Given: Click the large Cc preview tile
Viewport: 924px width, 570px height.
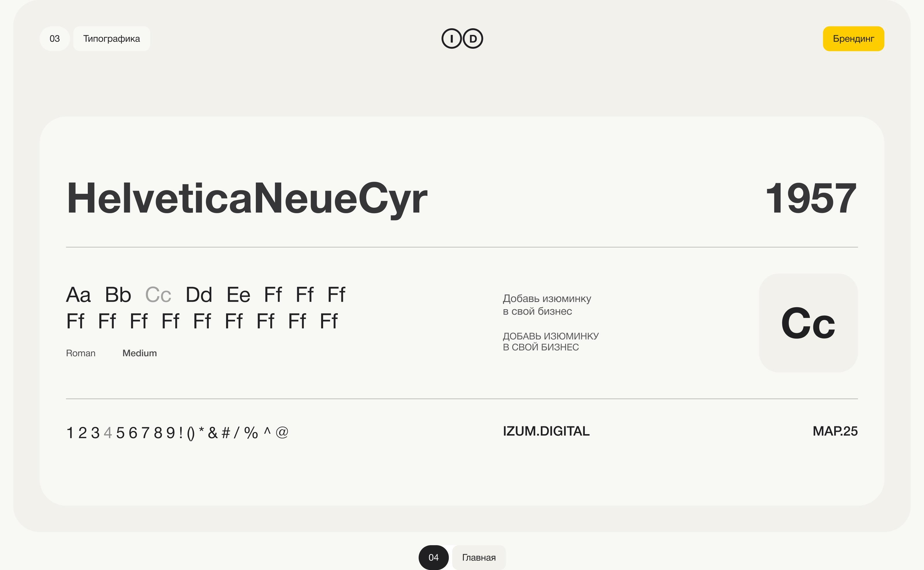Looking at the screenshot, I should coord(808,323).
